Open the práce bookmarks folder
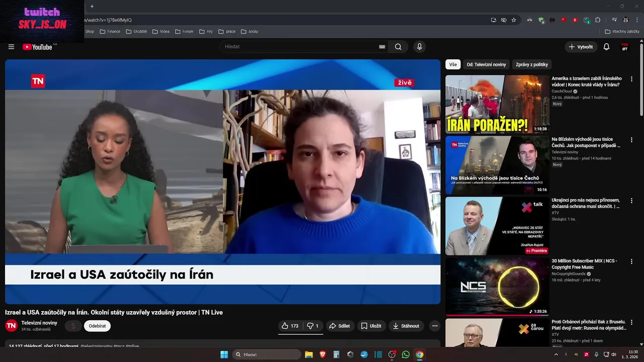Image resolution: width=644 pixels, height=362 pixels. click(227, 31)
